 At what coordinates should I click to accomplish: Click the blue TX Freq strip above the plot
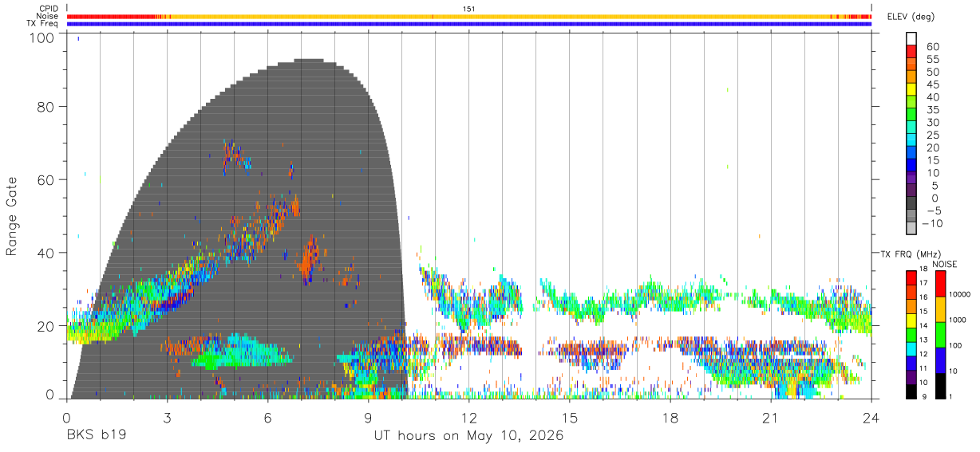coord(468,24)
